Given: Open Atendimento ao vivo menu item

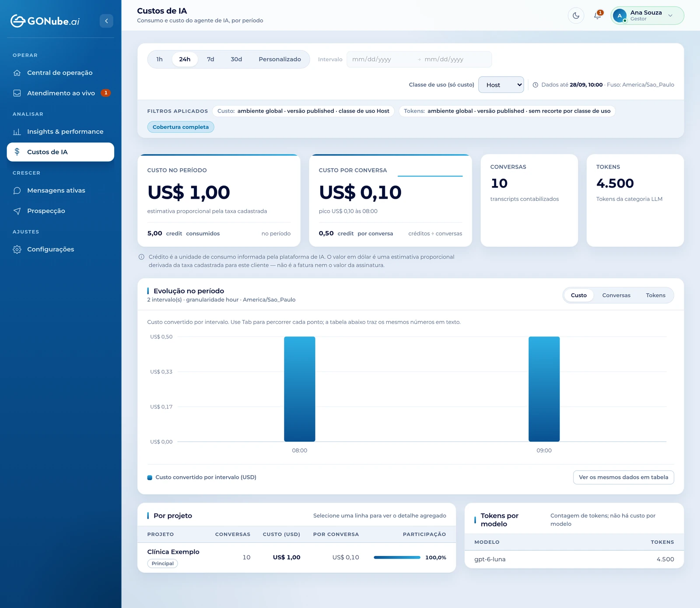Looking at the screenshot, I should coord(60,93).
